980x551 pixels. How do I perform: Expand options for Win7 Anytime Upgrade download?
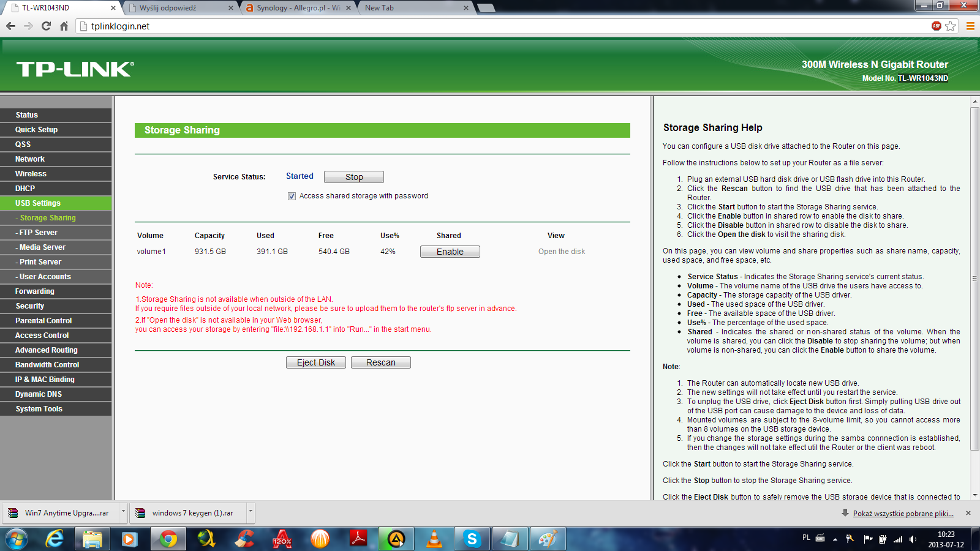[123, 512]
